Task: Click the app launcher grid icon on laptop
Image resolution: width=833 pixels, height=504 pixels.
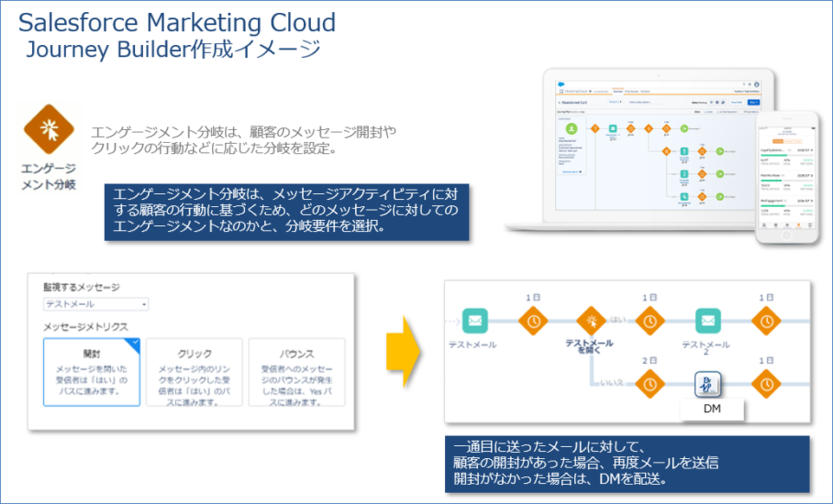Action: click(561, 91)
